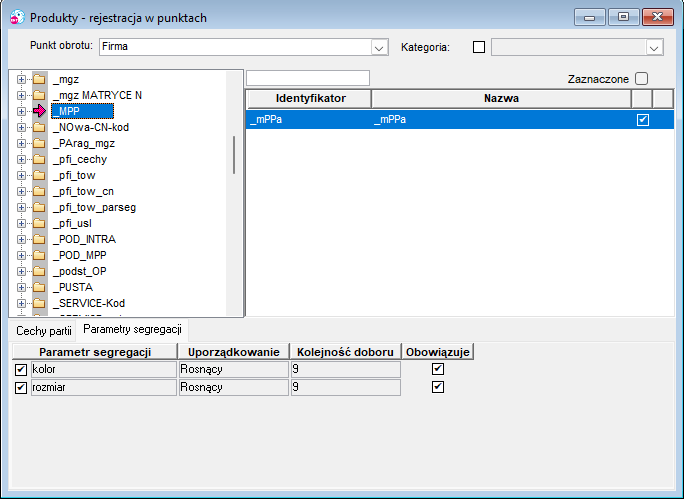Click the Parametr segregacji column header

coord(95,352)
